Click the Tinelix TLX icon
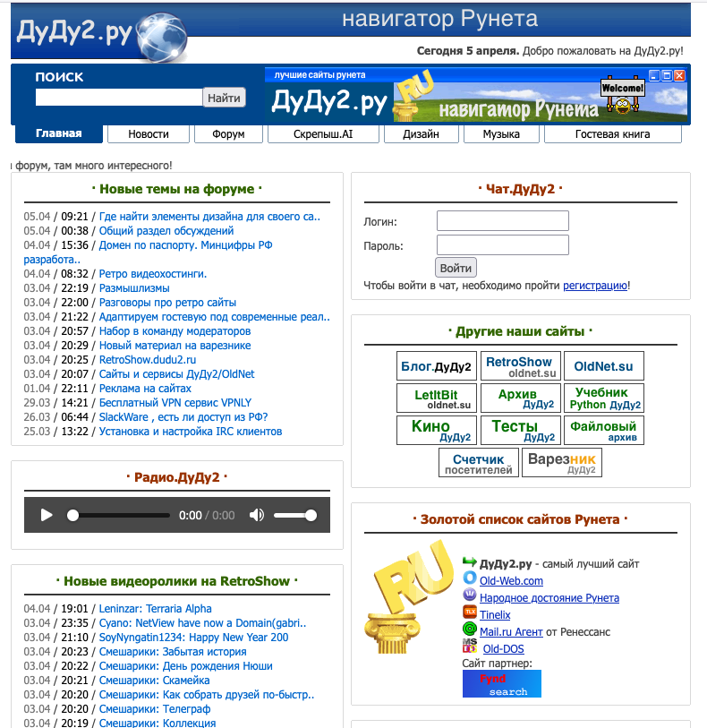Image resolution: width=707 pixels, height=728 pixels. pos(470,613)
